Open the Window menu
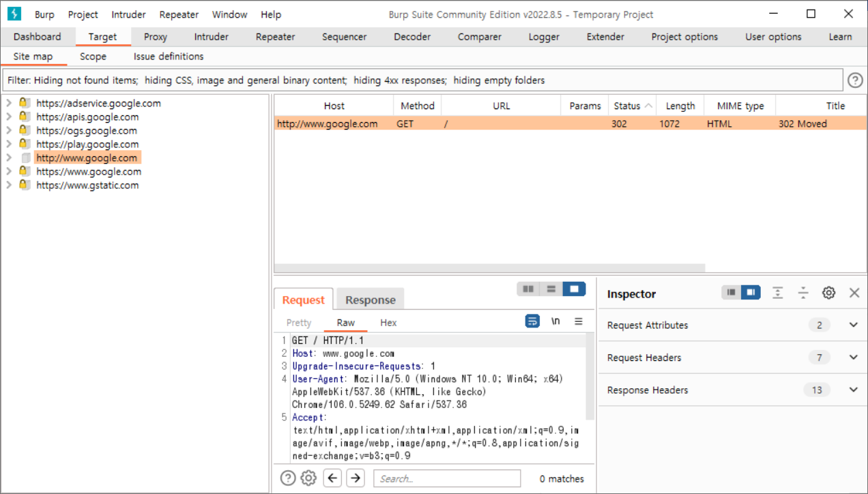 (x=229, y=14)
